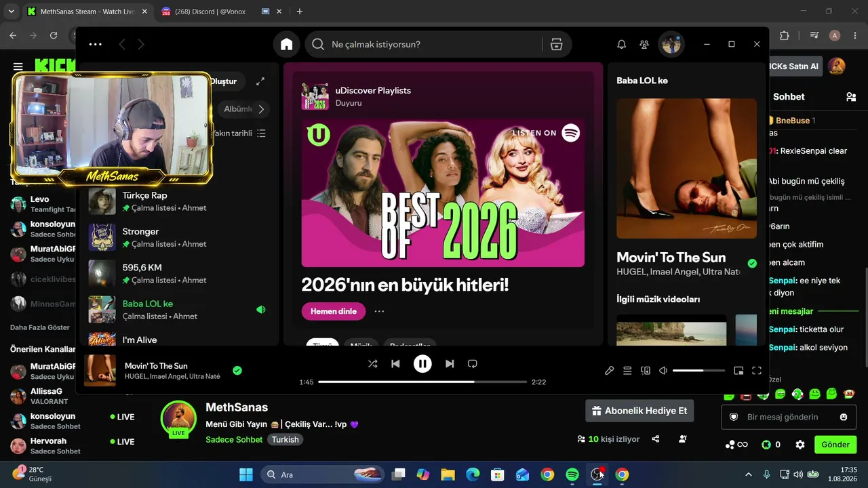The width and height of the screenshot is (868, 488).
Task: Pause the current song
Action: click(422, 364)
